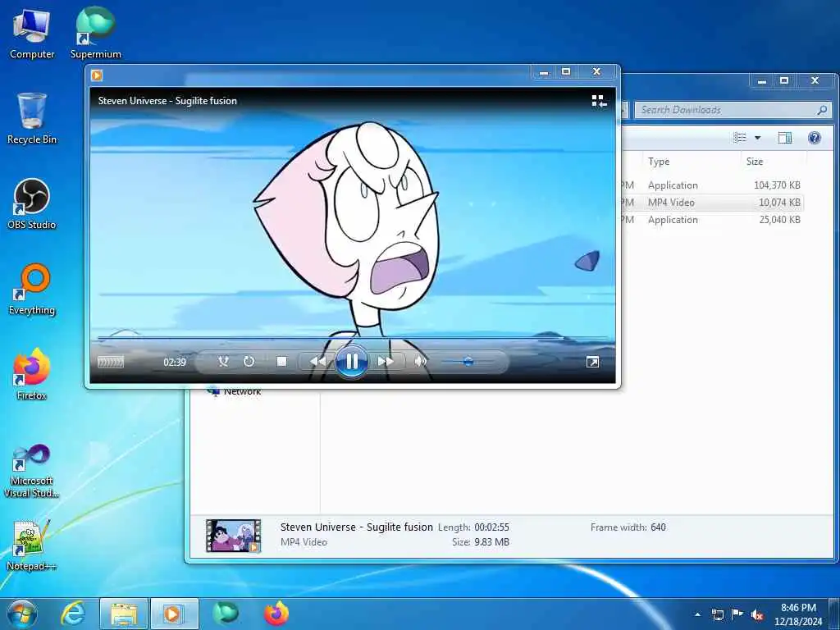Open the Computer desktop icon
The width and height of the screenshot is (840, 630).
(x=32, y=34)
